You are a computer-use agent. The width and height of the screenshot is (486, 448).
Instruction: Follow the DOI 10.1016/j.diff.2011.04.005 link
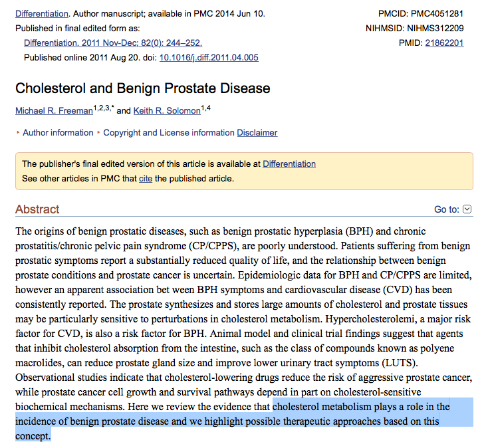pyautogui.click(x=209, y=57)
